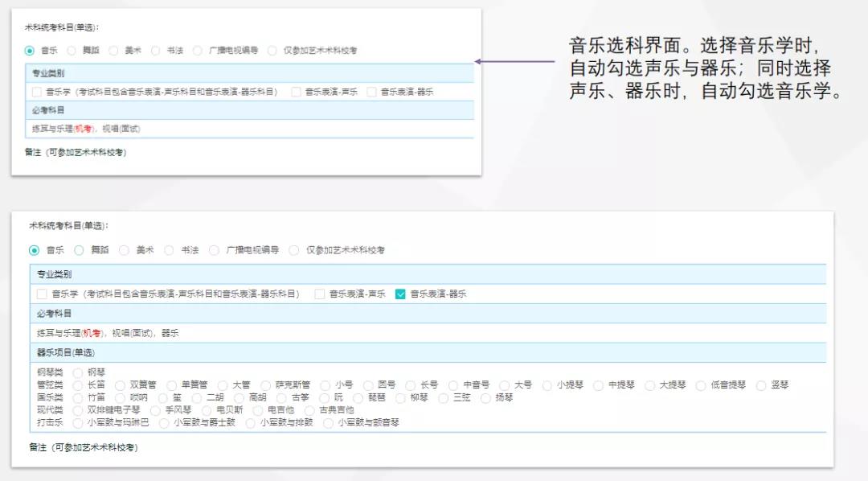Image resolution: width=868 pixels, height=481 pixels.
Task: Choose 圆号 instrument radio button
Action: pos(368,385)
